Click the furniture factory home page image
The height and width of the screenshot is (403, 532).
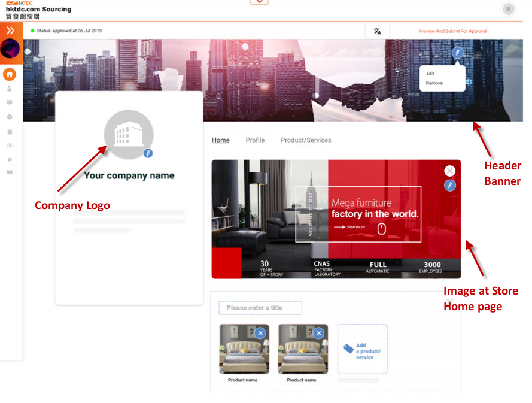(336, 219)
